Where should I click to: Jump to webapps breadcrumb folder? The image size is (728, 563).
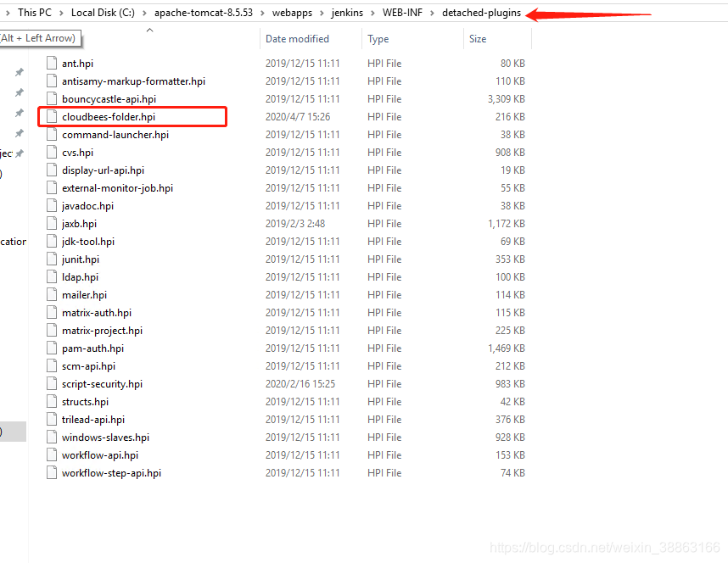coord(292,13)
